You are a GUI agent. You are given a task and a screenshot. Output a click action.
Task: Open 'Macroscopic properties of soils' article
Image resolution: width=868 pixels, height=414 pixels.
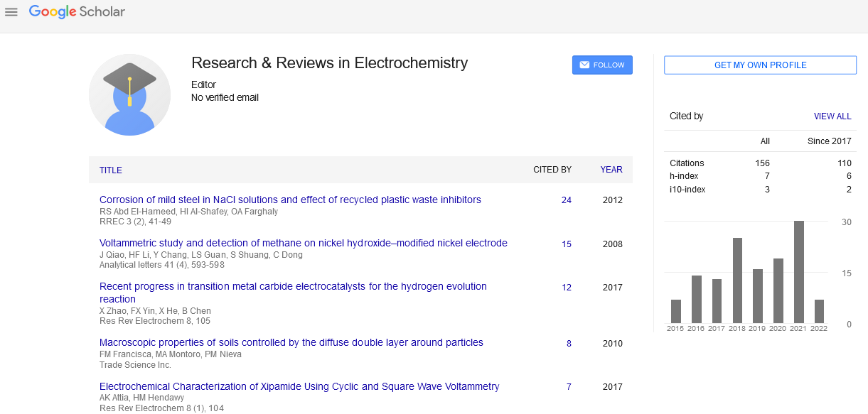(x=291, y=342)
